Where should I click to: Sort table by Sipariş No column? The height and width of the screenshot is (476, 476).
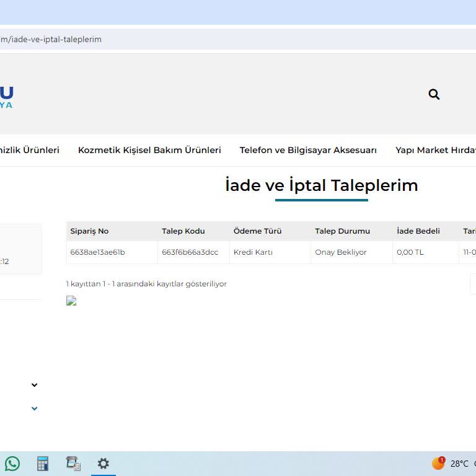89,231
